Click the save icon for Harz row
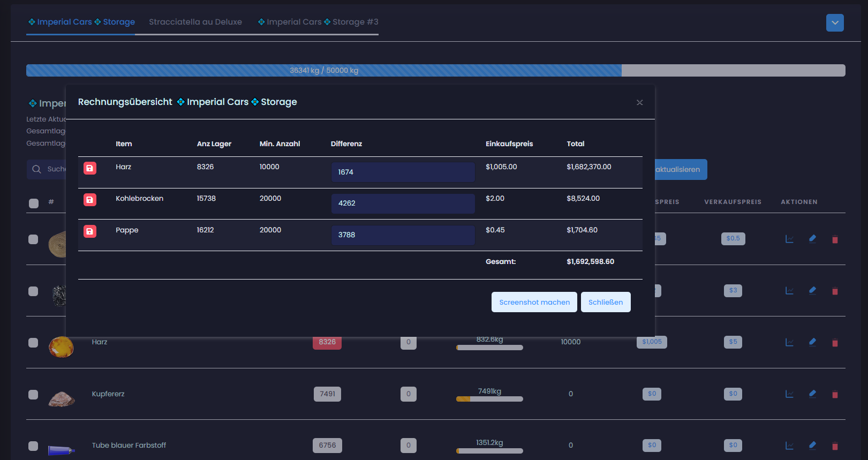 (x=90, y=168)
